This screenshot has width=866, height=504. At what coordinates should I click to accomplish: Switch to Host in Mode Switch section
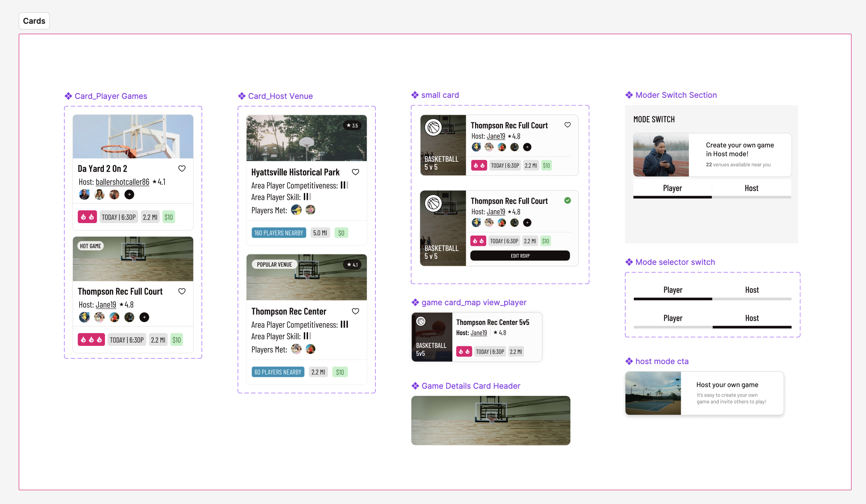pos(751,188)
